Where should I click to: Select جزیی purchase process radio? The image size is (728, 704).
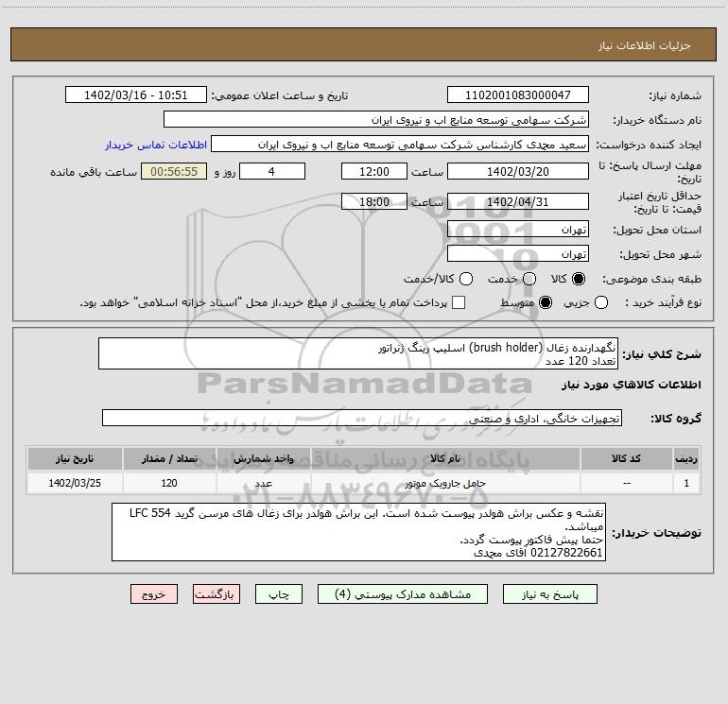click(601, 303)
